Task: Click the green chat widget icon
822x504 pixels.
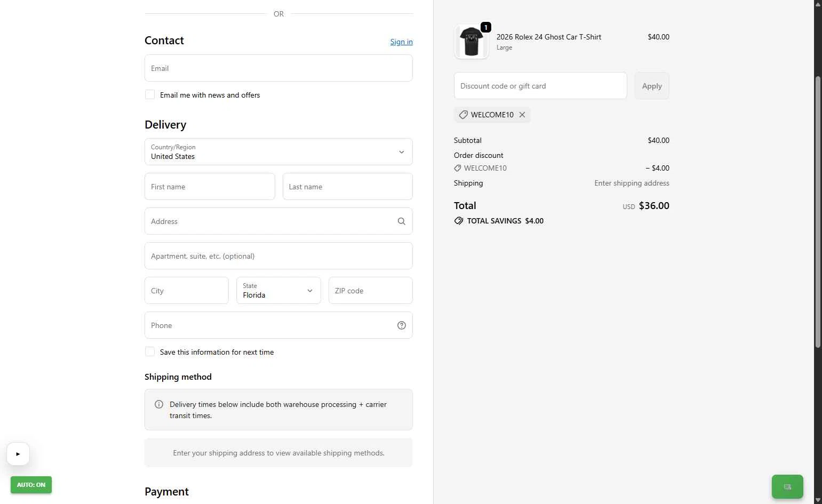Action: [787, 486]
